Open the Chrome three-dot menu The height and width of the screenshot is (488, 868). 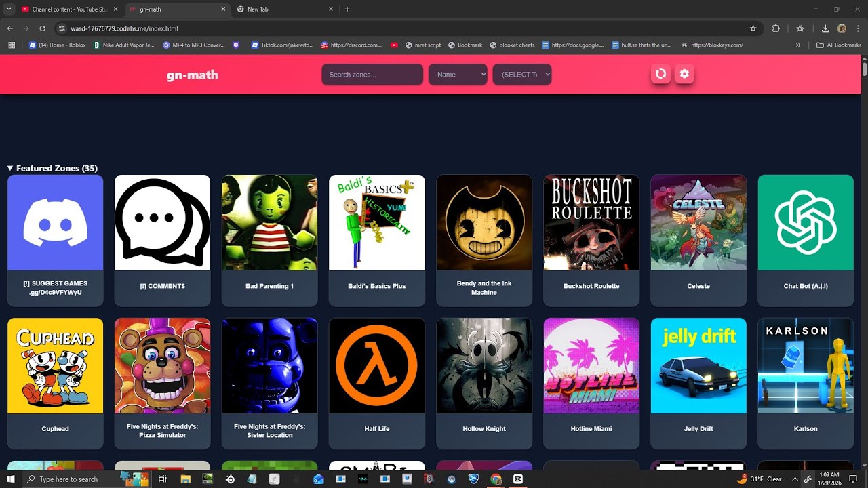tap(857, 28)
